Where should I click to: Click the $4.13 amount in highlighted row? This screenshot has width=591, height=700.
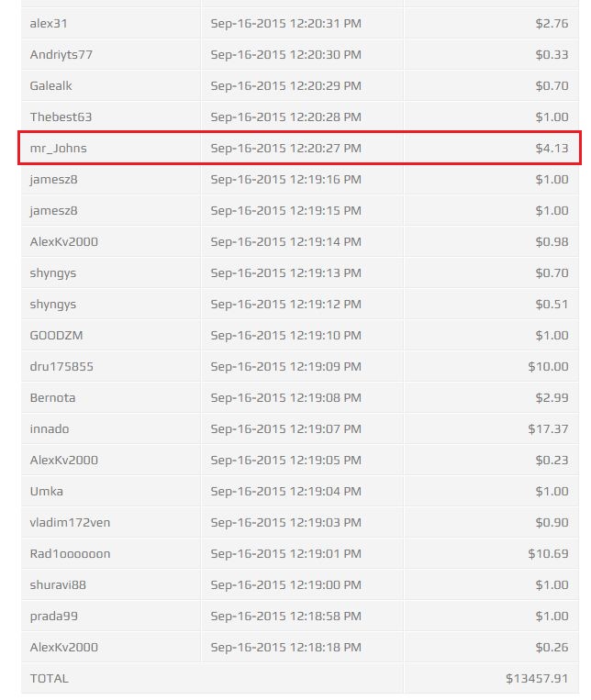click(x=552, y=148)
